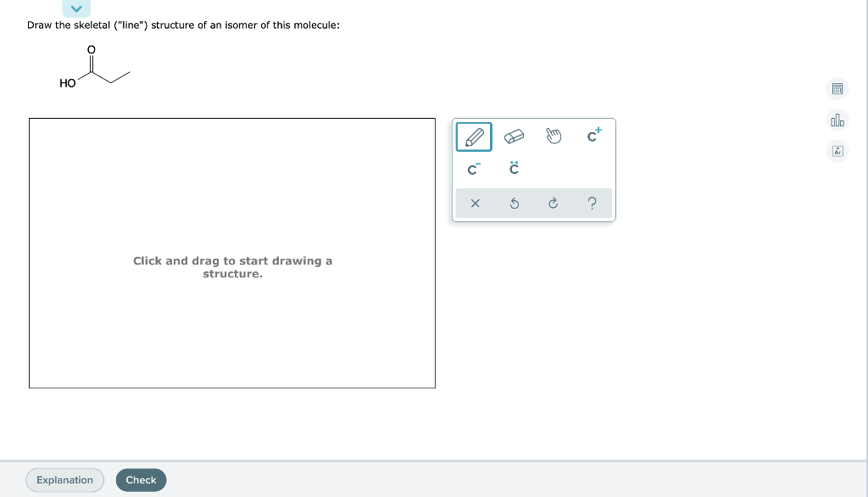
Task: Select the C− negative charge tool
Action: coord(471,169)
